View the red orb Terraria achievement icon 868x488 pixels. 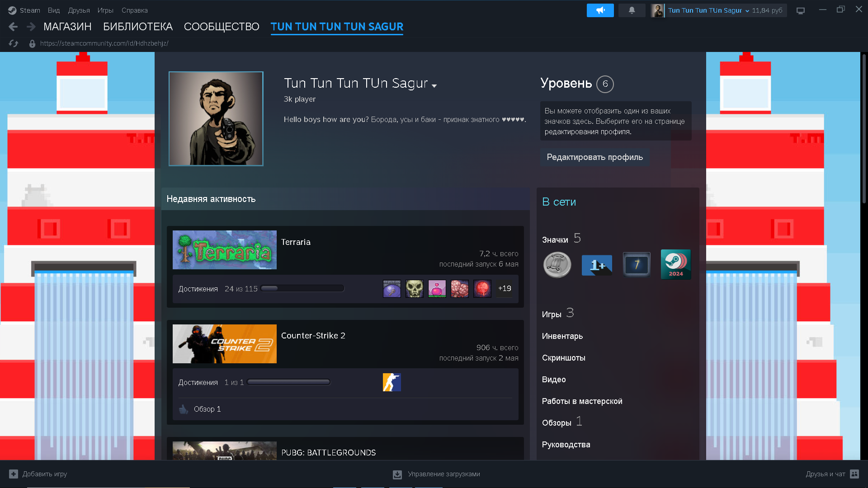pos(482,288)
